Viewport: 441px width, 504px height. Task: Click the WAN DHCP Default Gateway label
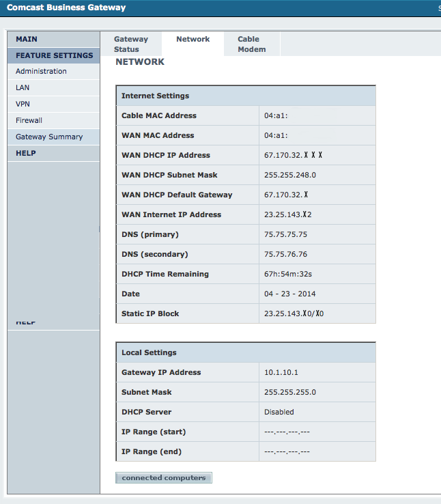[x=177, y=195]
